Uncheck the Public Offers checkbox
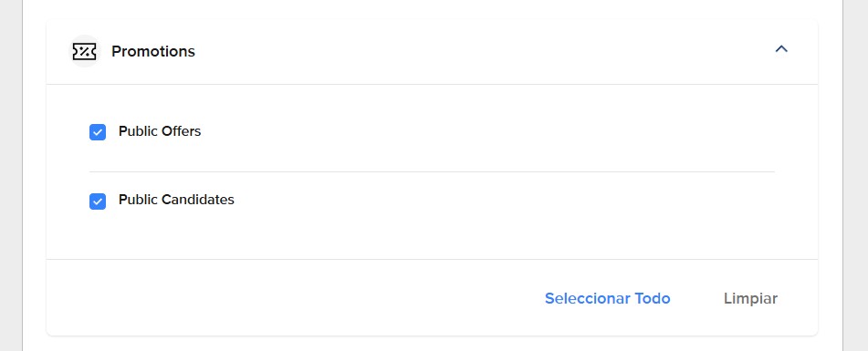This screenshot has width=868, height=351. pyautogui.click(x=98, y=132)
